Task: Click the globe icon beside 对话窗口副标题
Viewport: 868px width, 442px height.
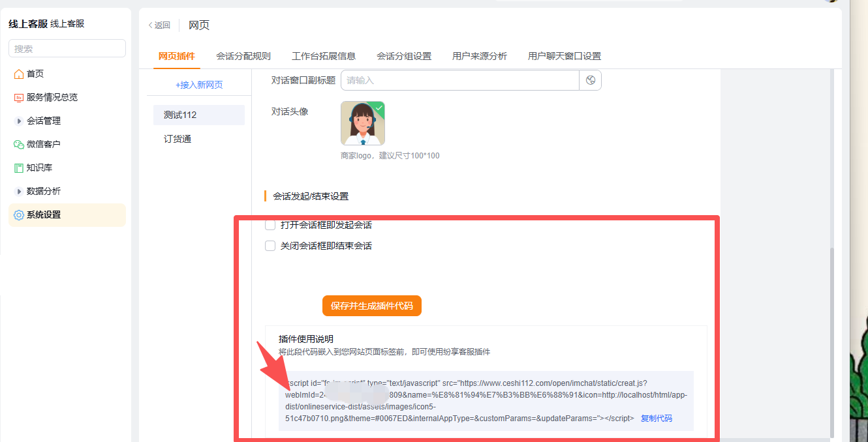Action: [x=591, y=80]
